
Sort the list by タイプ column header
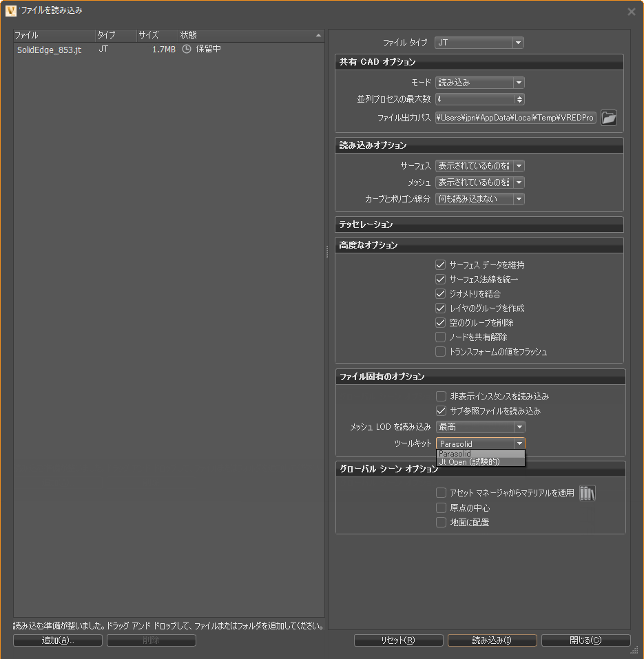(x=116, y=35)
